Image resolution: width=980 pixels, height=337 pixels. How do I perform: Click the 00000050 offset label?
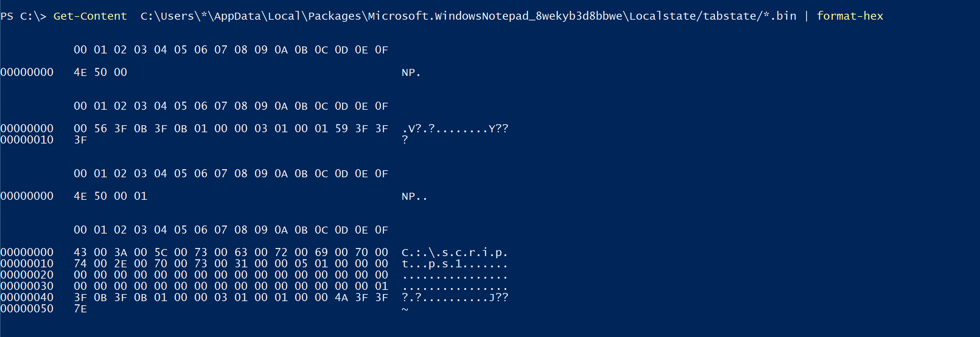(x=27, y=309)
